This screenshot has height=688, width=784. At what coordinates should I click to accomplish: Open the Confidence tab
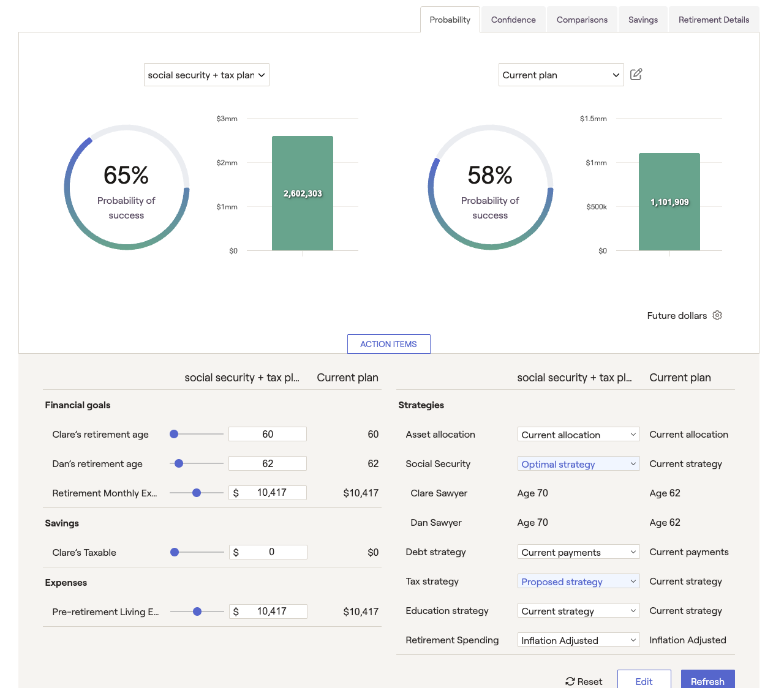(x=513, y=20)
